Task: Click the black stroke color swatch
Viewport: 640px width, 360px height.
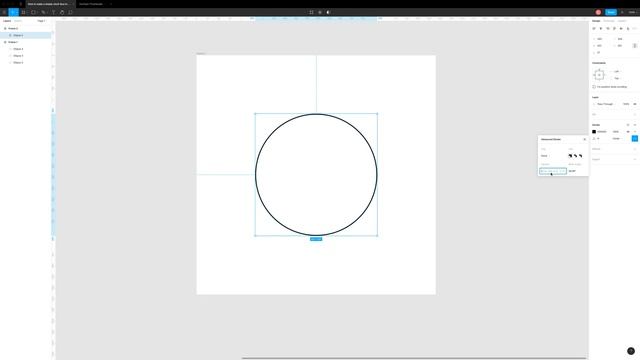Action: point(594,132)
